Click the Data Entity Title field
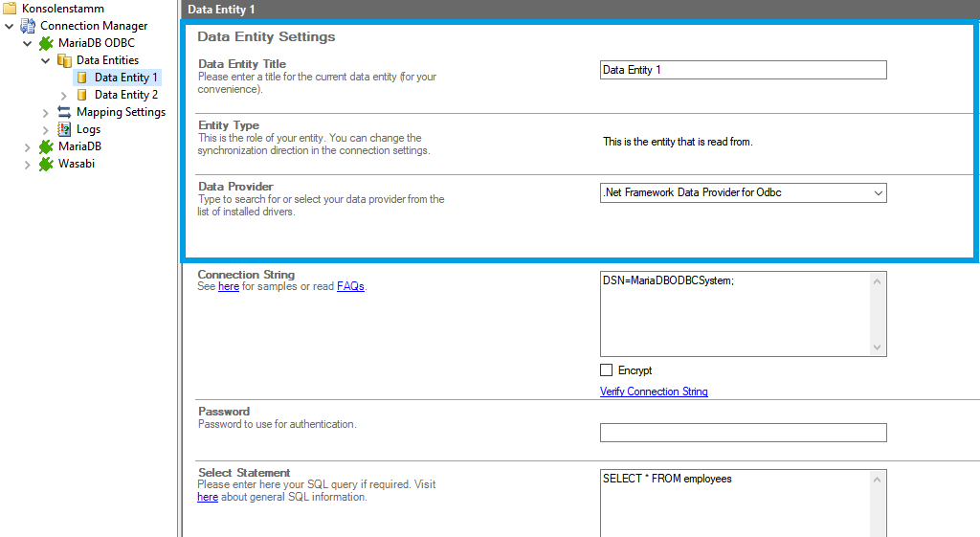Viewport: 980px width, 537px height. point(743,70)
